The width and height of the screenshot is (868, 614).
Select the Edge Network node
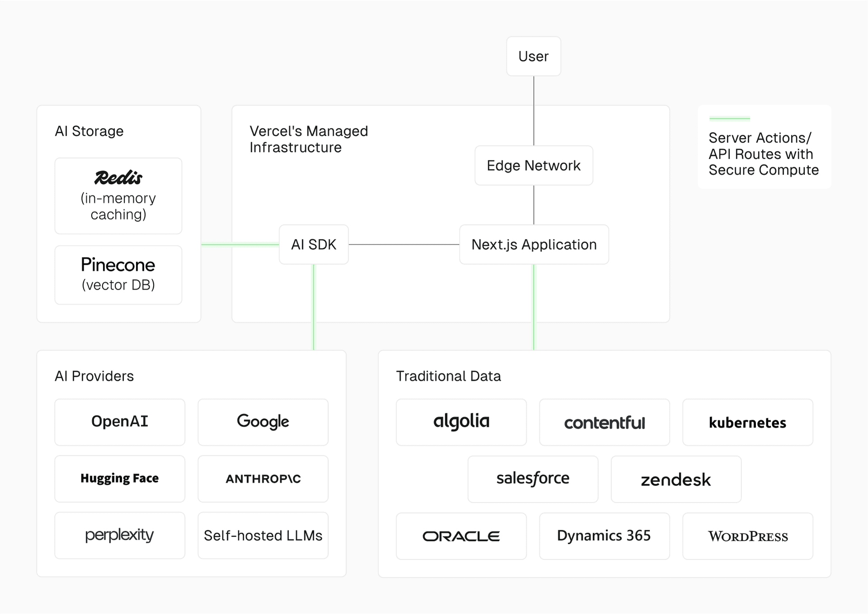click(533, 165)
